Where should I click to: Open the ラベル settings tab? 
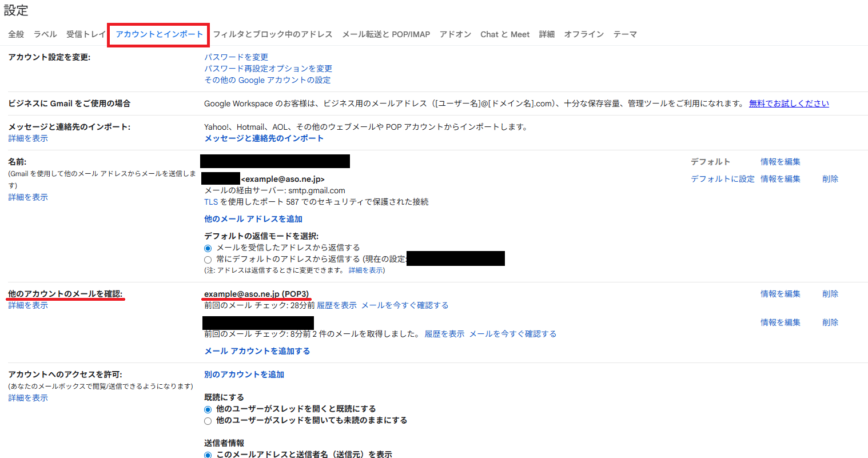(45, 34)
